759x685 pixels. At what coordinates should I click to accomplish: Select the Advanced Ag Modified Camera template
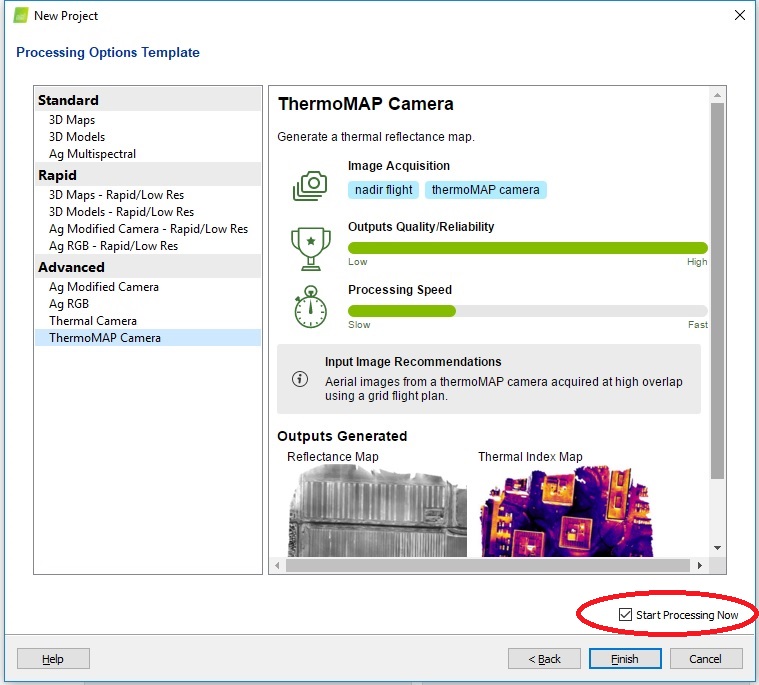click(x=148, y=287)
